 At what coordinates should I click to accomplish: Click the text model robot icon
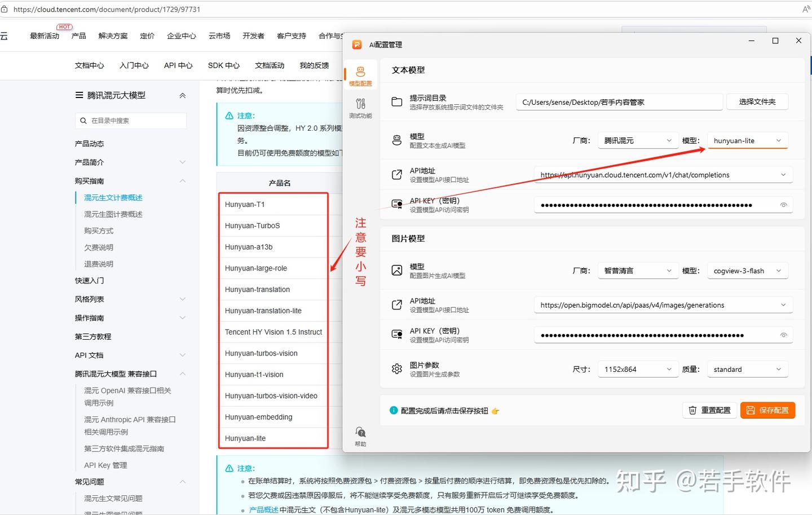(x=397, y=140)
